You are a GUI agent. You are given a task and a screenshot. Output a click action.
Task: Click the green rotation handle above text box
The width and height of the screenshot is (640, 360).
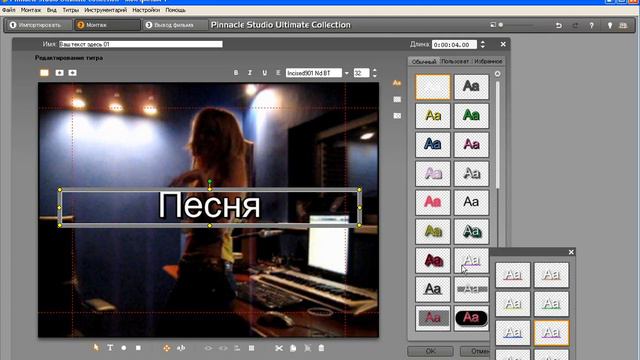click(209, 181)
